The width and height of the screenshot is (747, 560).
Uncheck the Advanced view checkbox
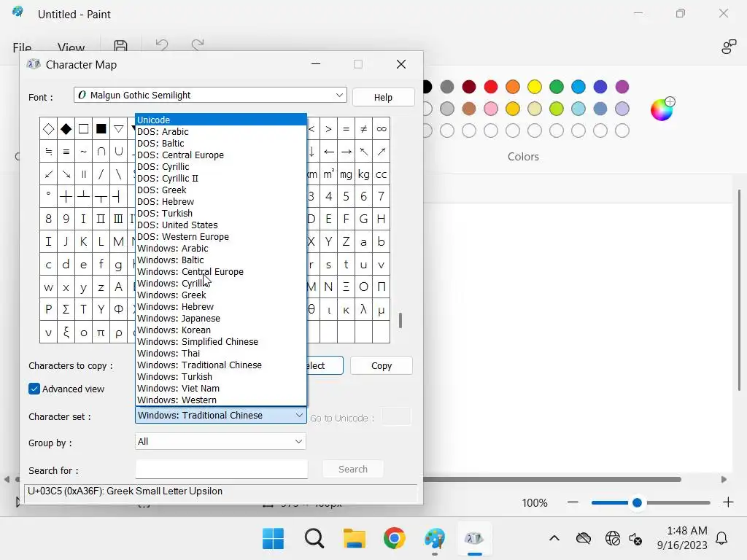click(x=34, y=389)
